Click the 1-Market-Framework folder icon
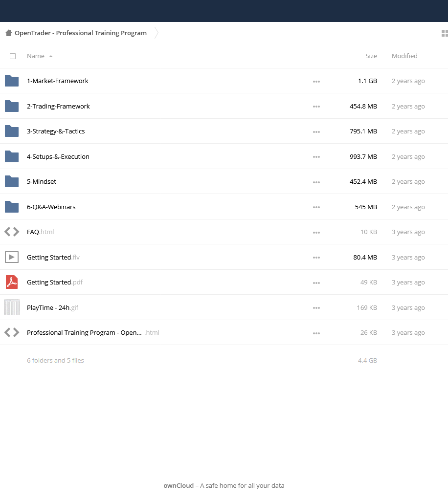Image resolution: width=448 pixels, height=500 pixels. [12, 81]
